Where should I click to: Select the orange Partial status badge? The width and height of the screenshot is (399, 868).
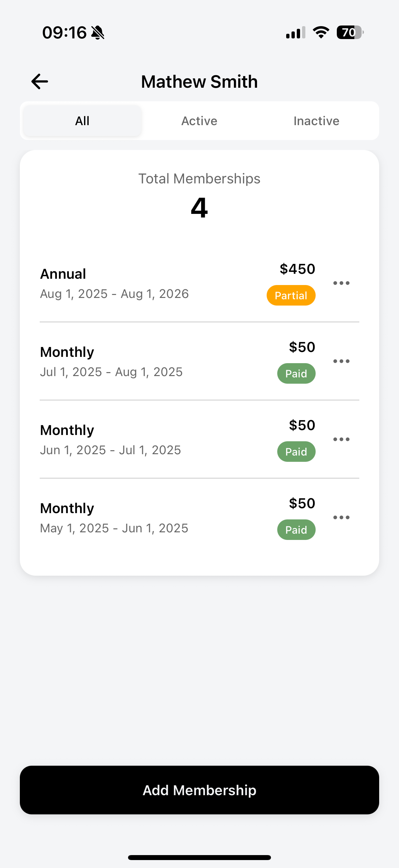click(291, 296)
